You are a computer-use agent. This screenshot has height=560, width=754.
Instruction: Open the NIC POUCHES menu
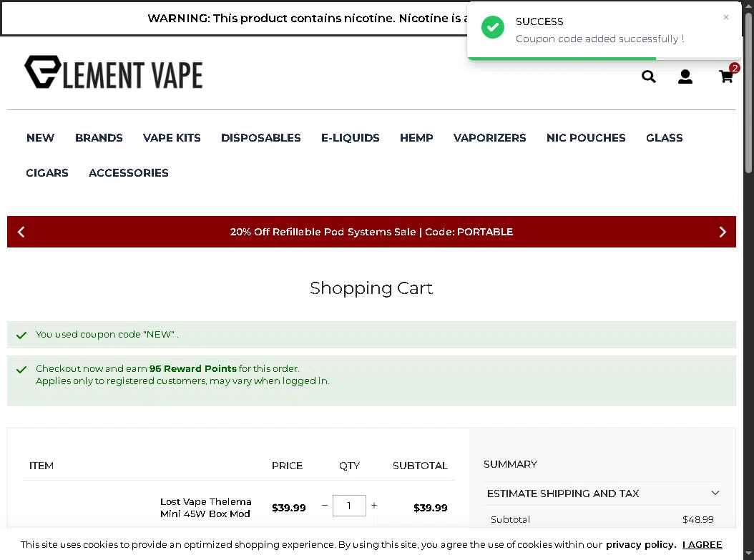pos(586,138)
